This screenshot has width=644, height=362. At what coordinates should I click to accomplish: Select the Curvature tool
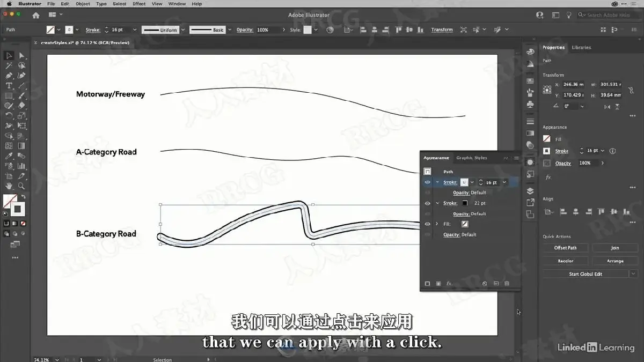tap(21, 76)
